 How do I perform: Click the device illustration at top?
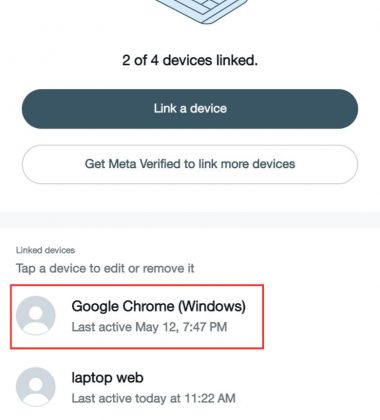click(x=201, y=12)
